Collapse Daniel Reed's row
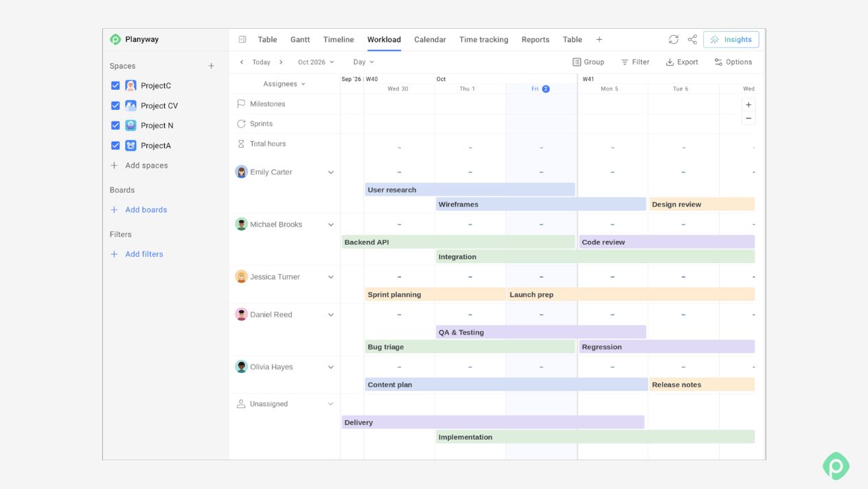 pyautogui.click(x=330, y=315)
